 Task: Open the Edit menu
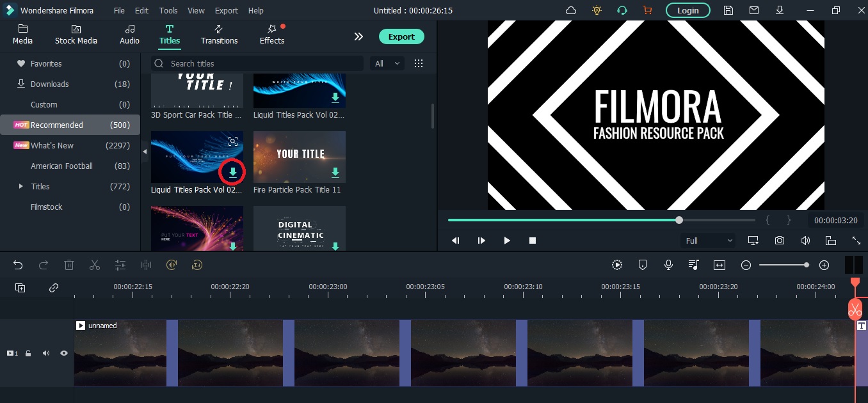click(x=141, y=10)
